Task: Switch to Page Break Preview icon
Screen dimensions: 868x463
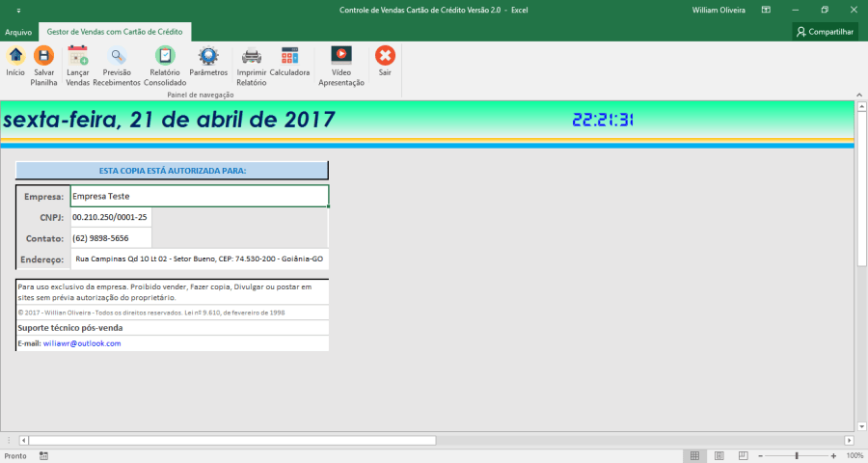Action: click(744, 456)
